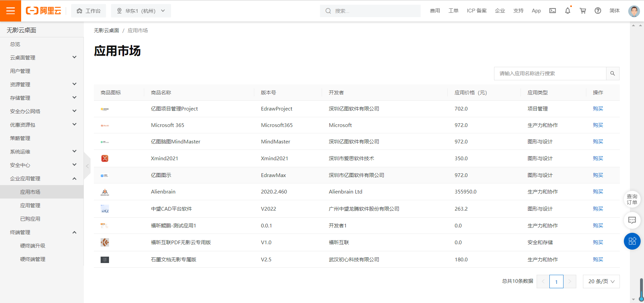Open the user avatar menu
Screen dimensions: 644x303
point(634,11)
